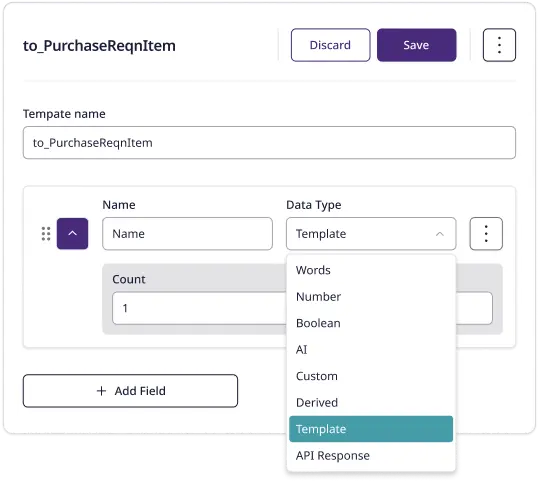The width and height of the screenshot is (538, 483).
Task: Open the field row three-dot menu
Action: [x=486, y=234]
